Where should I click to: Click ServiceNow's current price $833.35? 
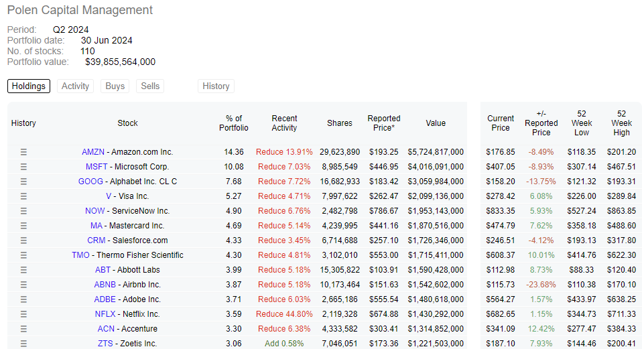[x=501, y=211]
